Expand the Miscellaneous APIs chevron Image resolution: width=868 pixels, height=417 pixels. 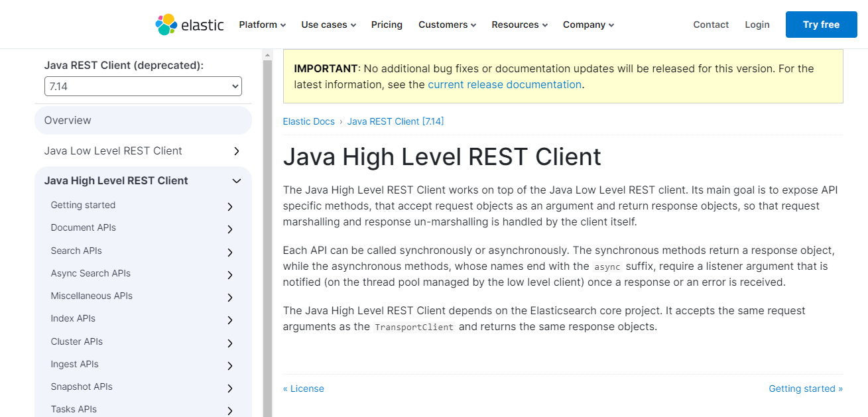(230, 298)
